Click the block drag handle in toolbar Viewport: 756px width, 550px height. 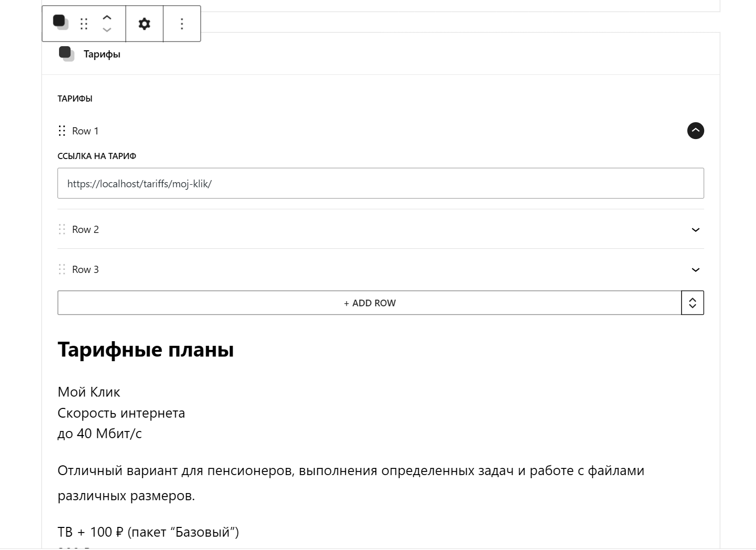point(84,24)
